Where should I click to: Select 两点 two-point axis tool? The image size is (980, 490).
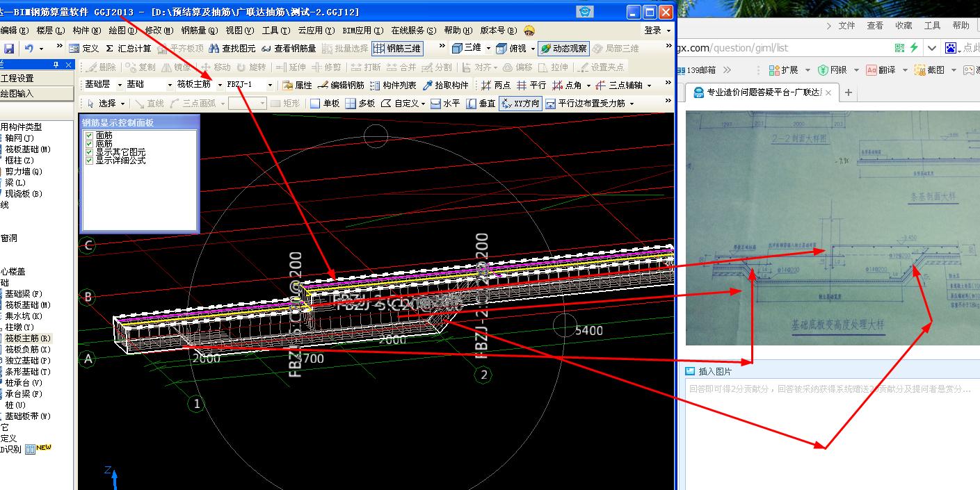(495, 85)
